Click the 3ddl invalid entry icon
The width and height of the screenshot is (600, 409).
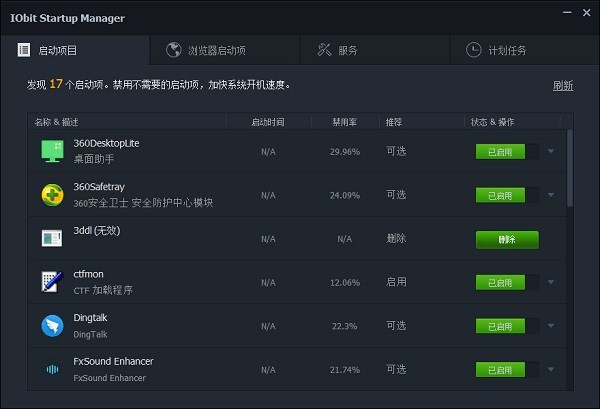click(52, 238)
